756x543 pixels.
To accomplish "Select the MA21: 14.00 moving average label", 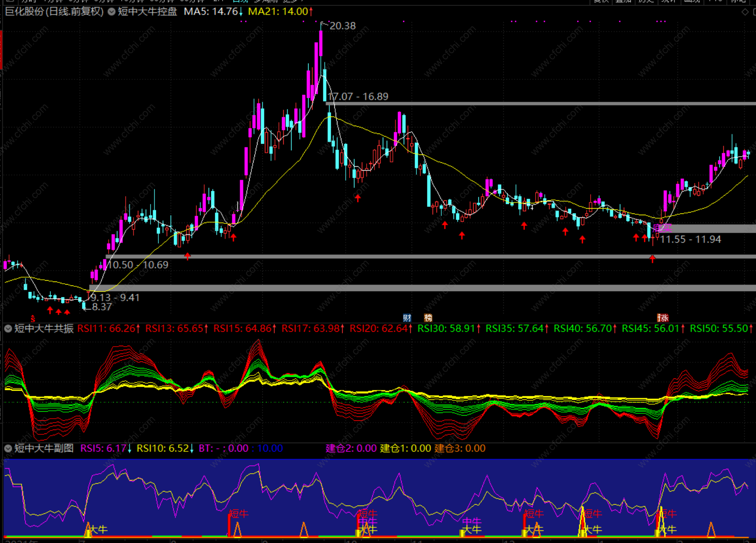I will pos(280,12).
